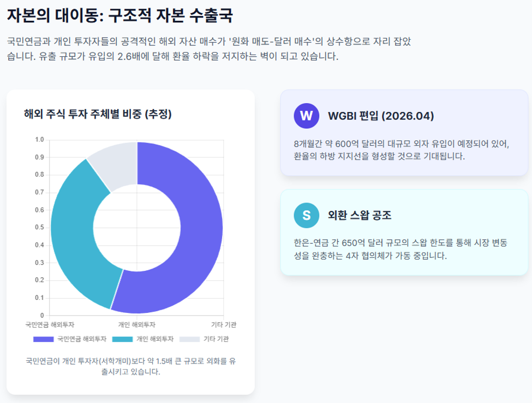Toggle 기타 기관 legend item

coord(204,339)
